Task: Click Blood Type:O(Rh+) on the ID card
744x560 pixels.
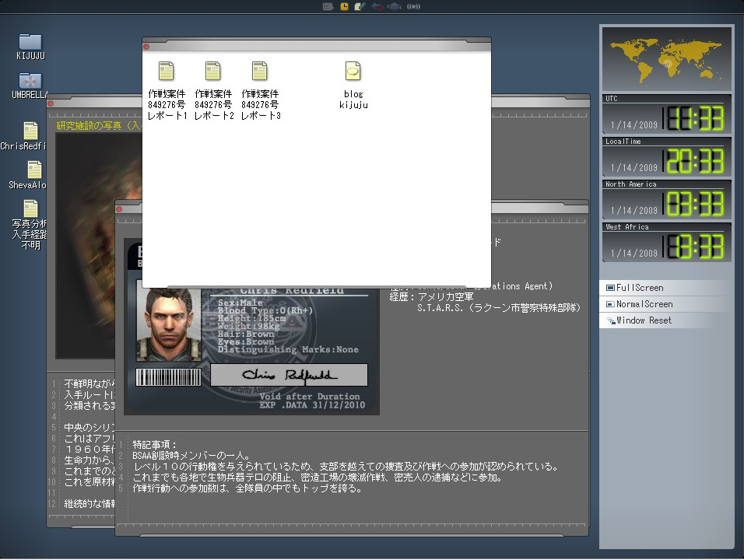Action: (x=265, y=310)
